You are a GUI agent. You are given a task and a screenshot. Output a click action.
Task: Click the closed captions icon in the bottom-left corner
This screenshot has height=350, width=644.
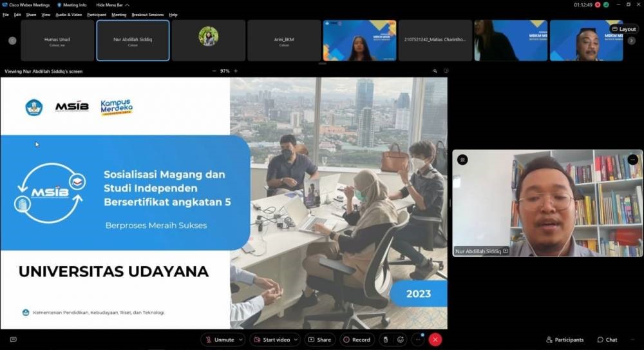pos(13,340)
